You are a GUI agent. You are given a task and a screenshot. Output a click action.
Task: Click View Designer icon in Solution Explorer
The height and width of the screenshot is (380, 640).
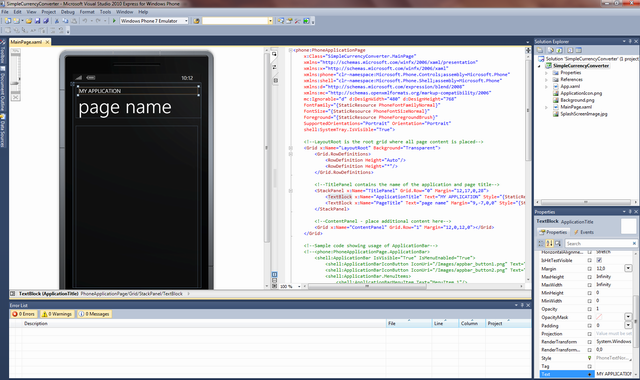578,50
